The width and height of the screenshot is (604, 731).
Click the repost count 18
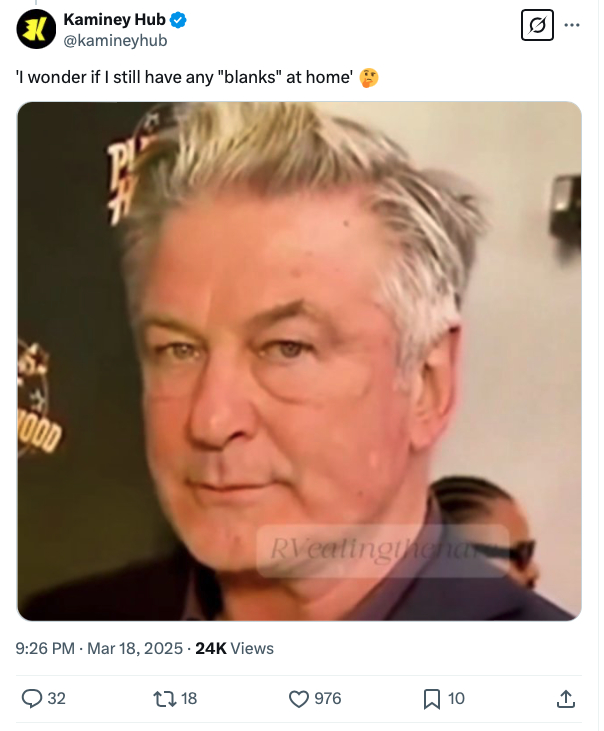[189, 698]
